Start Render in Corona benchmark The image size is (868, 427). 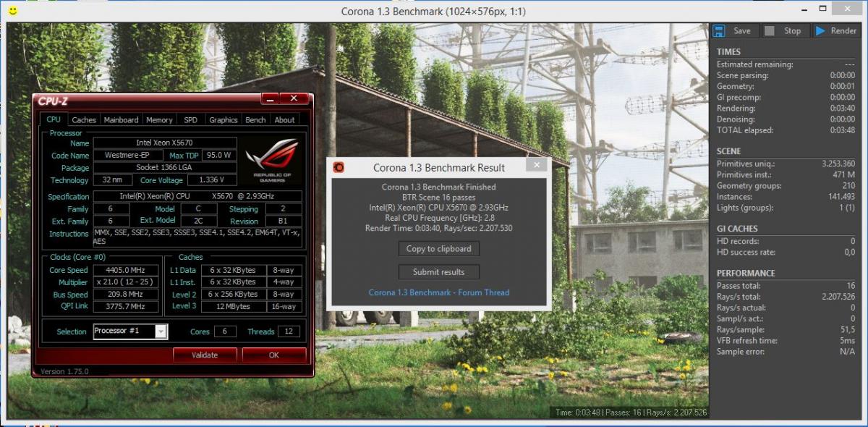tap(836, 31)
